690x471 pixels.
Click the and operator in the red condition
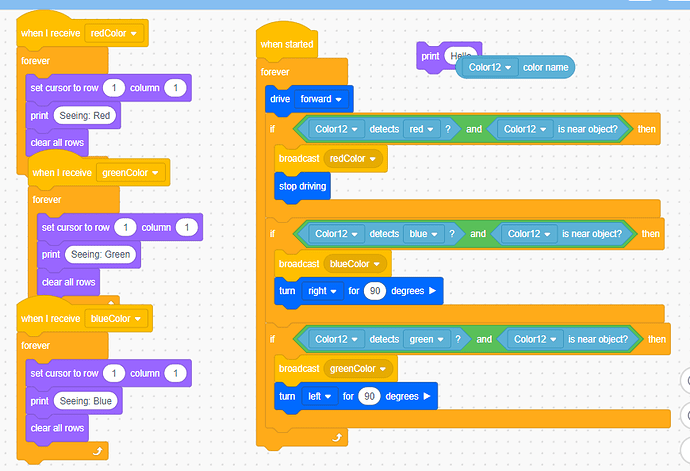click(x=474, y=129)
